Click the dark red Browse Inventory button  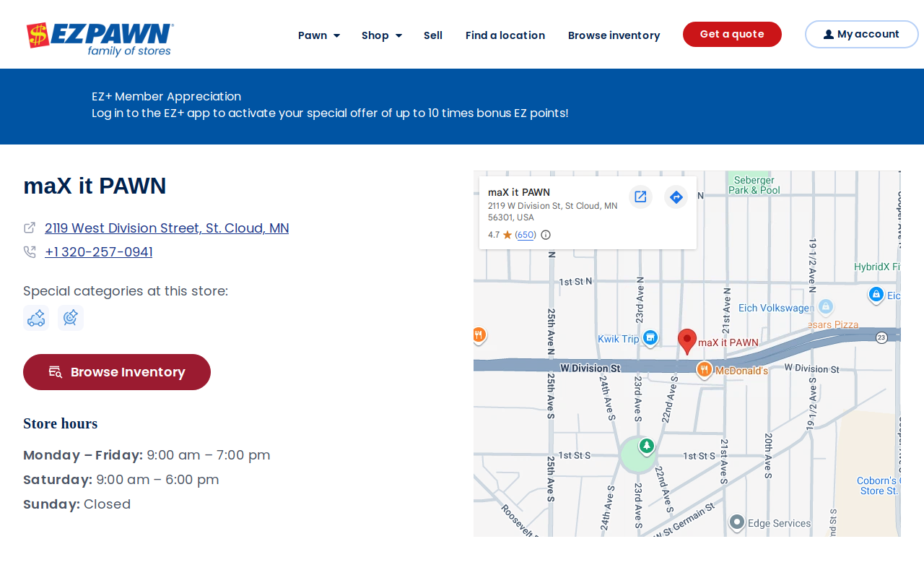(x=117, y=372)
